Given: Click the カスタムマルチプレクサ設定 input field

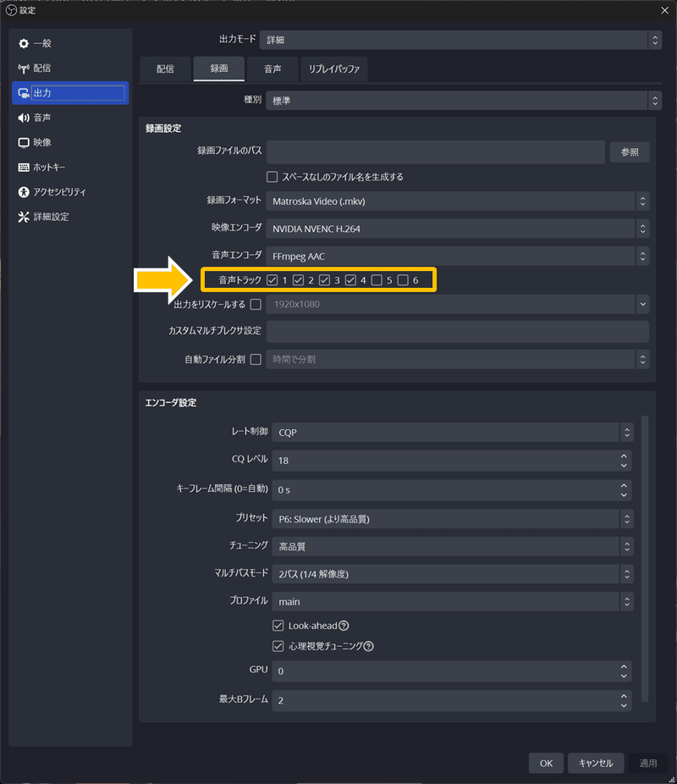Looking at the screenshot, I should 458,332.
